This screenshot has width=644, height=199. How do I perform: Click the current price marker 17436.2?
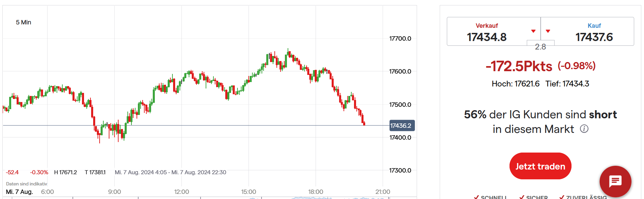click(401, 126)
